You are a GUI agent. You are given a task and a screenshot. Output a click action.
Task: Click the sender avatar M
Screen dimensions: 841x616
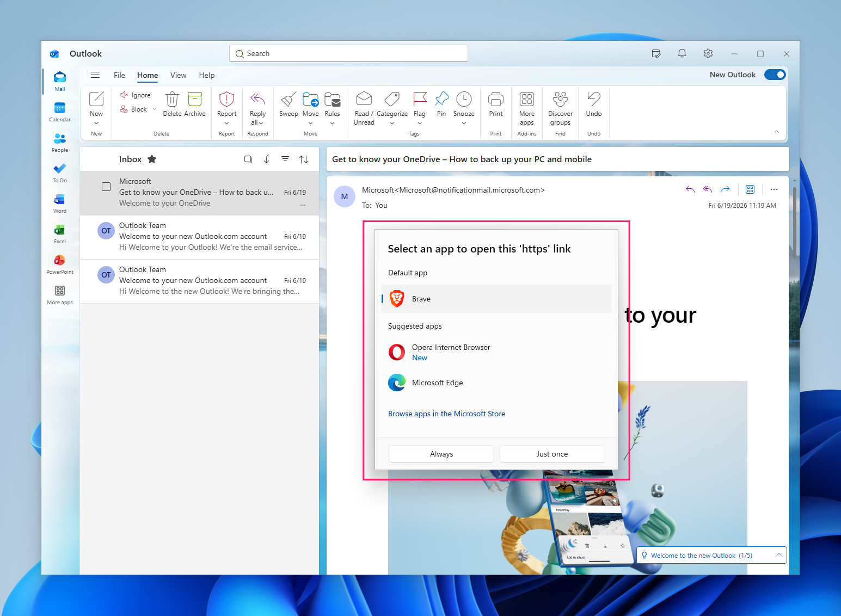345,196
